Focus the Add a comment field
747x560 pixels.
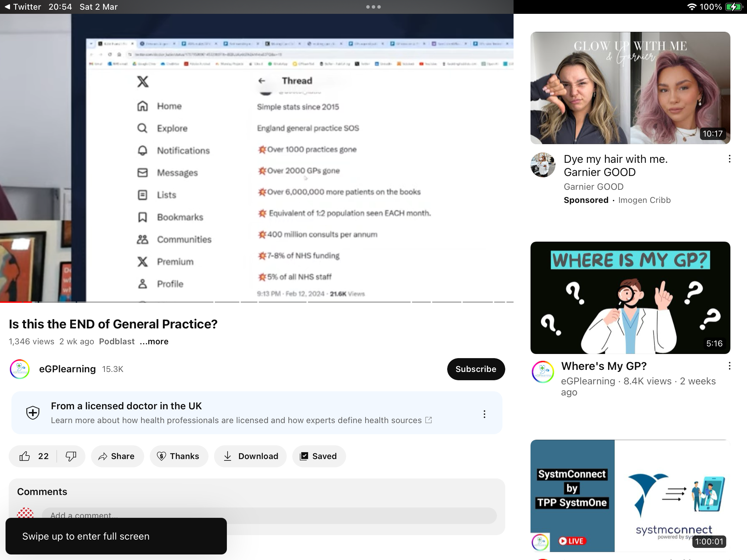pyautogui.click(x=269, y=515)
